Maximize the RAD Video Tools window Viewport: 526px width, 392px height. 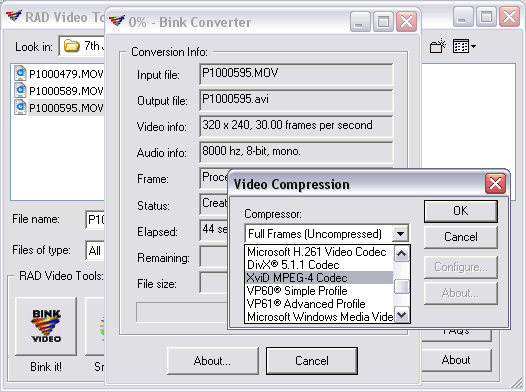pyautogui.click(x=486, y=16)
